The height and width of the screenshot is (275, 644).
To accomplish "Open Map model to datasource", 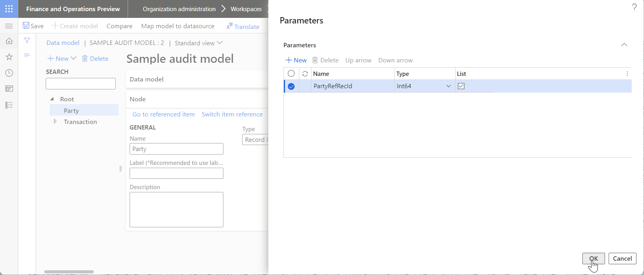I will pos(178,26).
